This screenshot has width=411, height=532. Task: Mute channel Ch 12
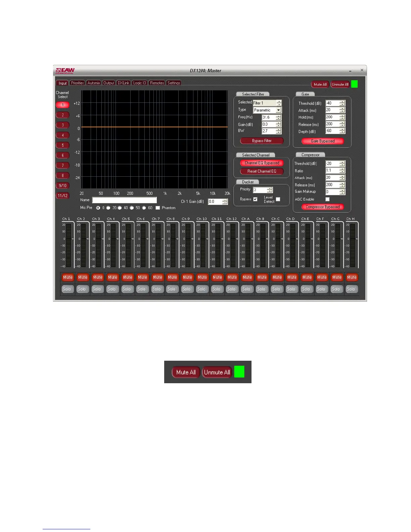[x=232, y=277]
